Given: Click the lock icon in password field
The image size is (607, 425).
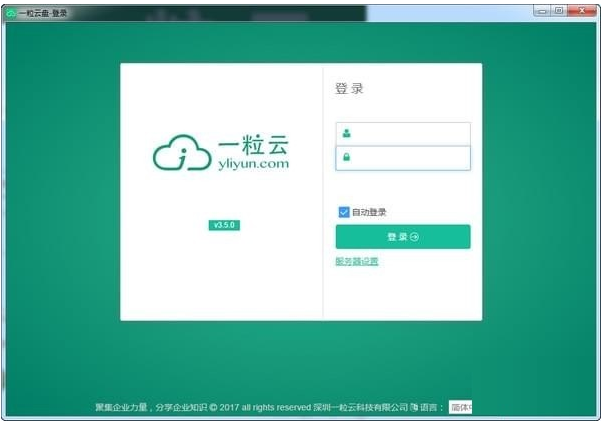Looking at the screenshot, I should 346,158.
